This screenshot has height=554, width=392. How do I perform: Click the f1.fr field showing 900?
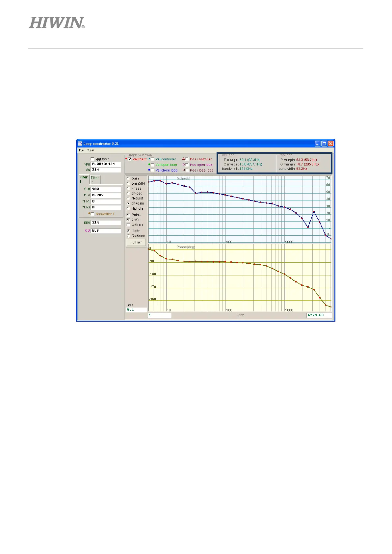(x=106, y=189)
